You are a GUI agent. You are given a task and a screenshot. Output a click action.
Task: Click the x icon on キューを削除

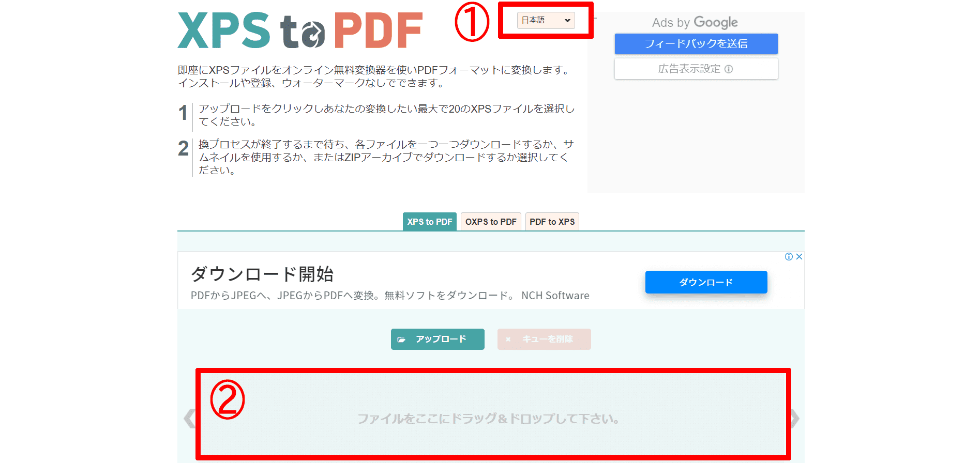(508, 339)
